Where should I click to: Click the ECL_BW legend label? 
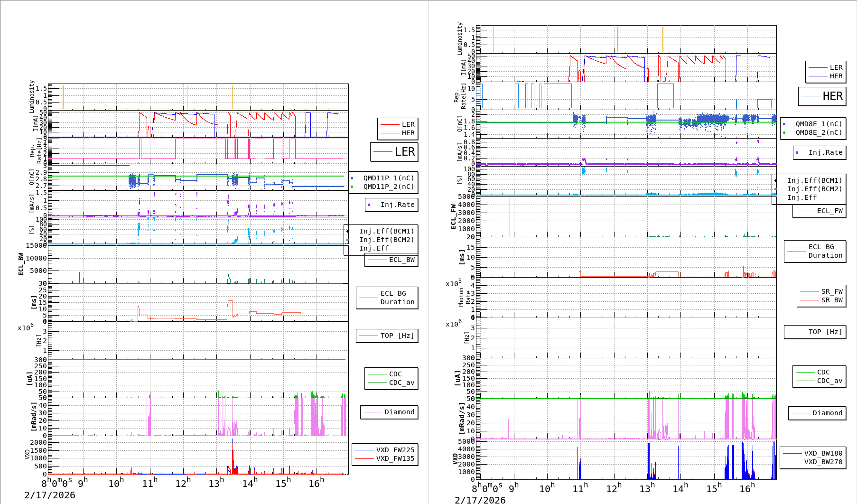click(401, 260)
